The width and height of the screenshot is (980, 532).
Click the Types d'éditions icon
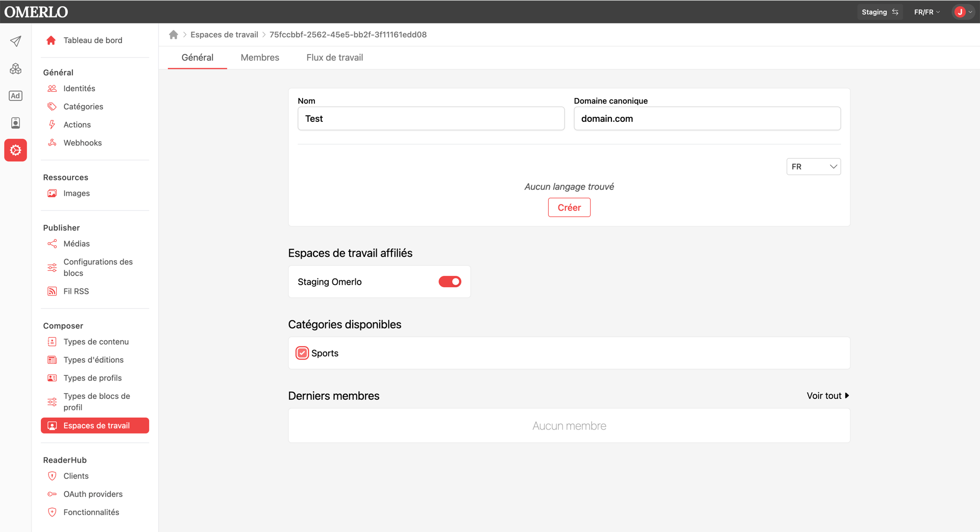pos(52,360)
